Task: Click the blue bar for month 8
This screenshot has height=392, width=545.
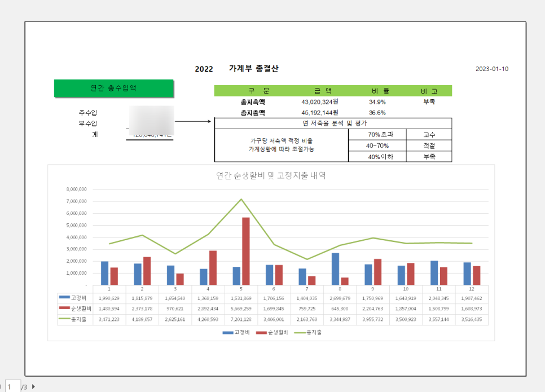Action: (335, 269)
